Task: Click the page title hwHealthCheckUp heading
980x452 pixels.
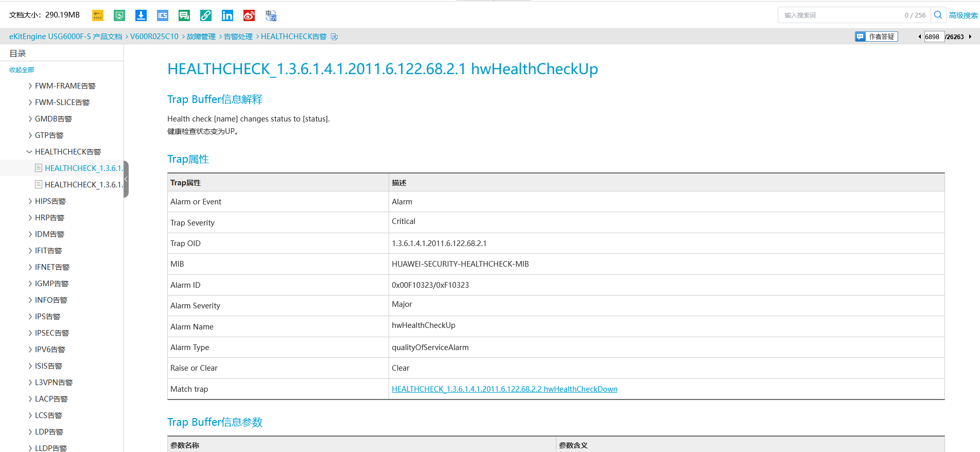Action: coord(382,69)
